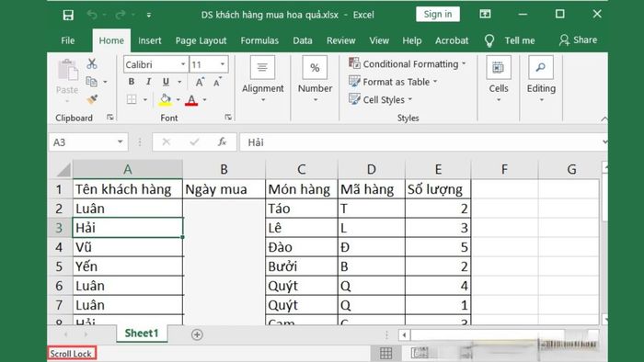Open the File menu
The image size is (644, 362).
(x=68, y=40)
